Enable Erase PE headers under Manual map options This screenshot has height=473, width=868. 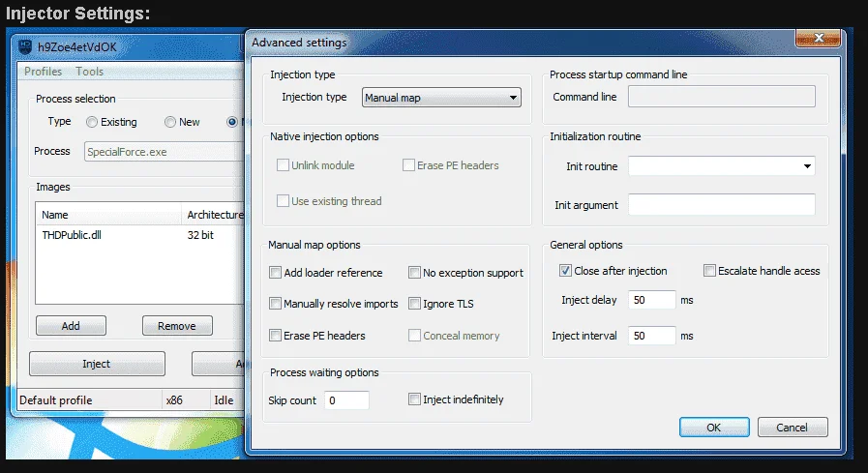(x=275, y=336)
